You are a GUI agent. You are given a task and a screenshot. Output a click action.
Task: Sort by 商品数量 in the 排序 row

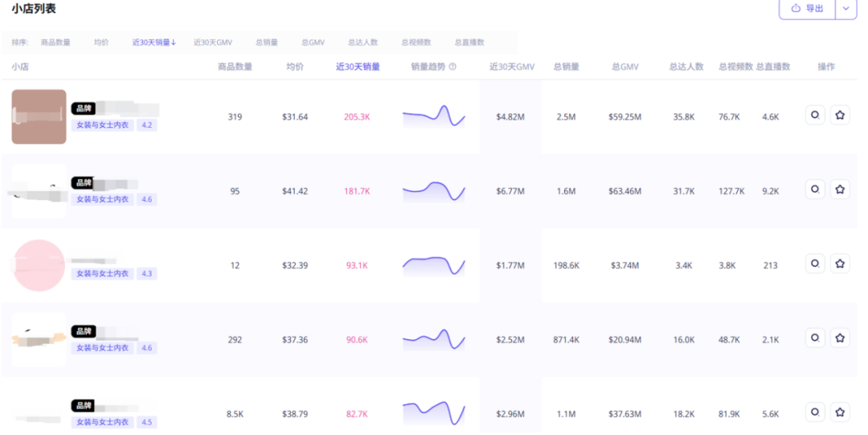click(x=55, y=43)
